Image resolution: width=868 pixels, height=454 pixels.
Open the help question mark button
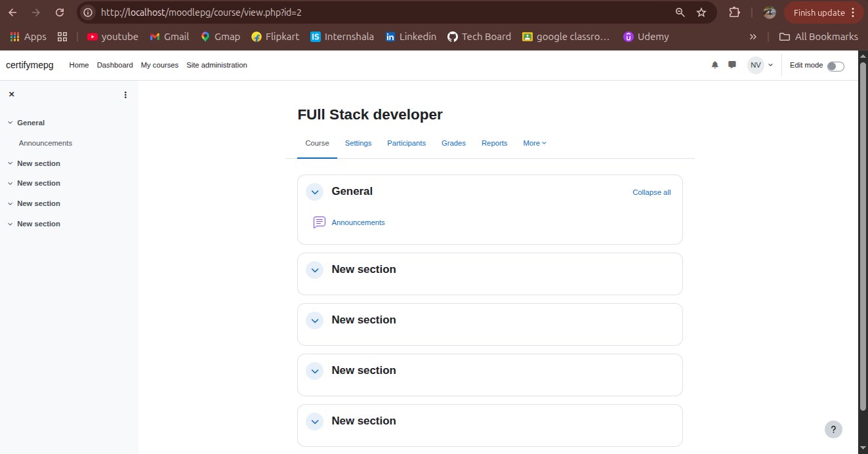pos(833,430)
